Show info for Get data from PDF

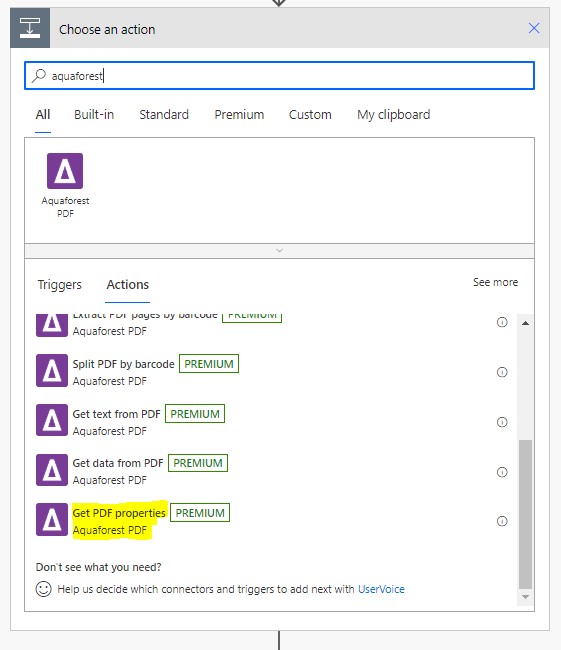502,472
